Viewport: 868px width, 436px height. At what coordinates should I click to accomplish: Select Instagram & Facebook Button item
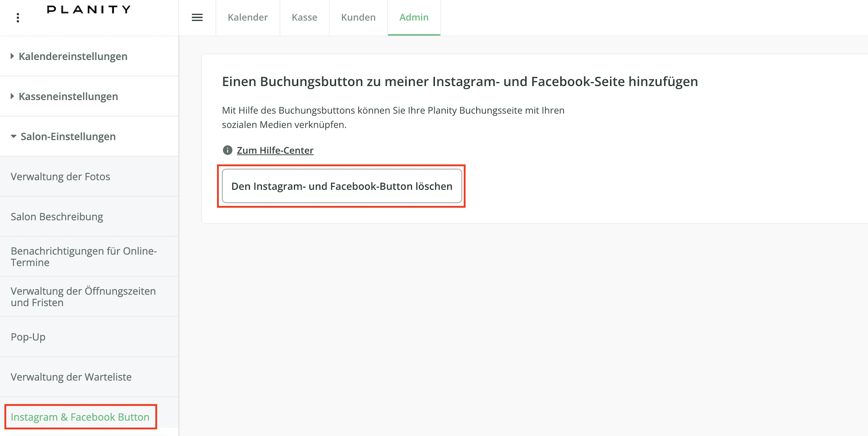(80, 417)
